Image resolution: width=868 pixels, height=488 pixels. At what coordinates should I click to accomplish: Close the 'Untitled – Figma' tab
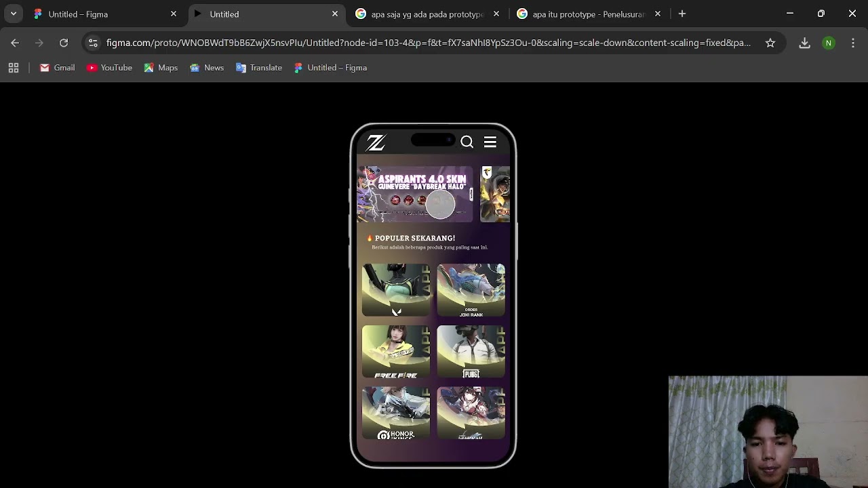tap(174, 14)
